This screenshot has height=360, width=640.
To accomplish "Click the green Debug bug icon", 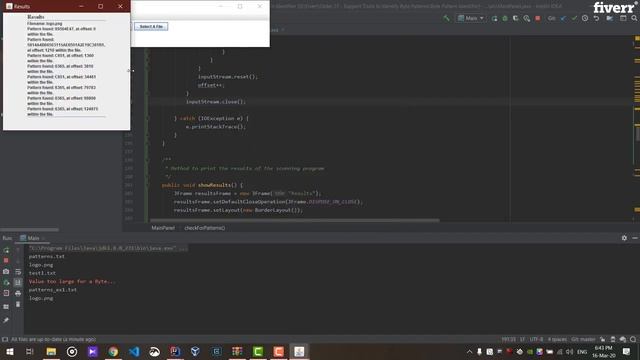I will (x=505, y=18).
